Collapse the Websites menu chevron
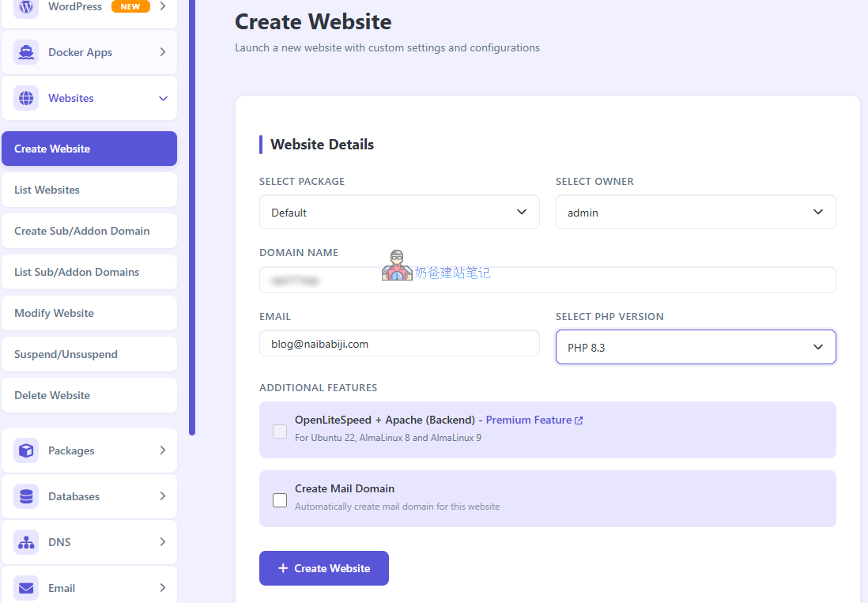The width and height of the screenshot is (868, 603). click(163, 98)
